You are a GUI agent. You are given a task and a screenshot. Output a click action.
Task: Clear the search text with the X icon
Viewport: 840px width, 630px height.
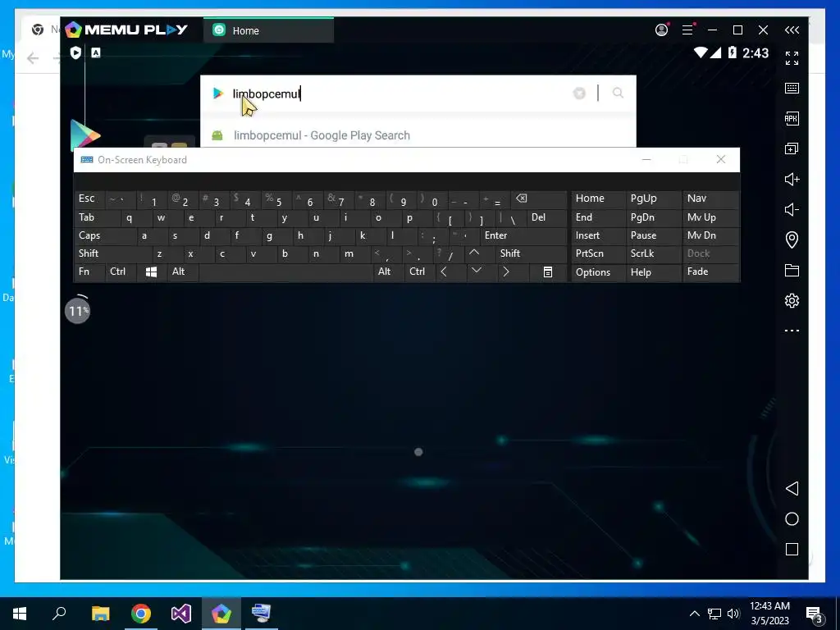point(579,94)
